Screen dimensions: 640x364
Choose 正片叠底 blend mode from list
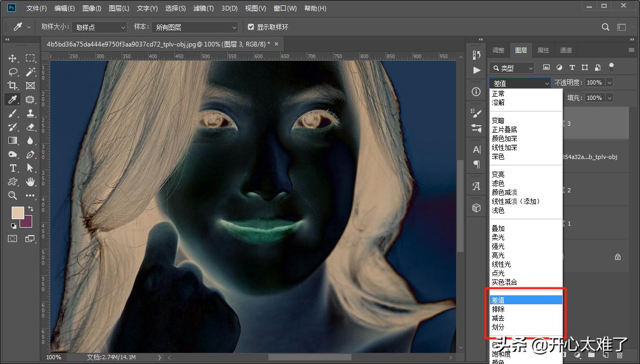[504, 129]
